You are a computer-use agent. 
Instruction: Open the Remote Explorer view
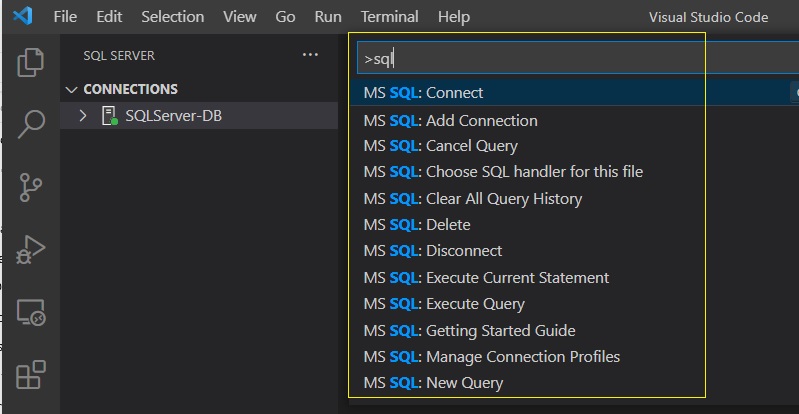(31, 312)
